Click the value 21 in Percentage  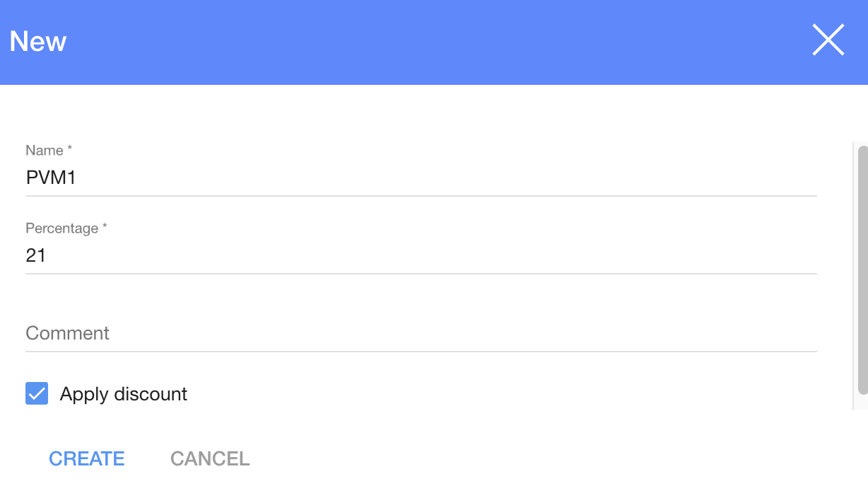[x=36, y=255]
